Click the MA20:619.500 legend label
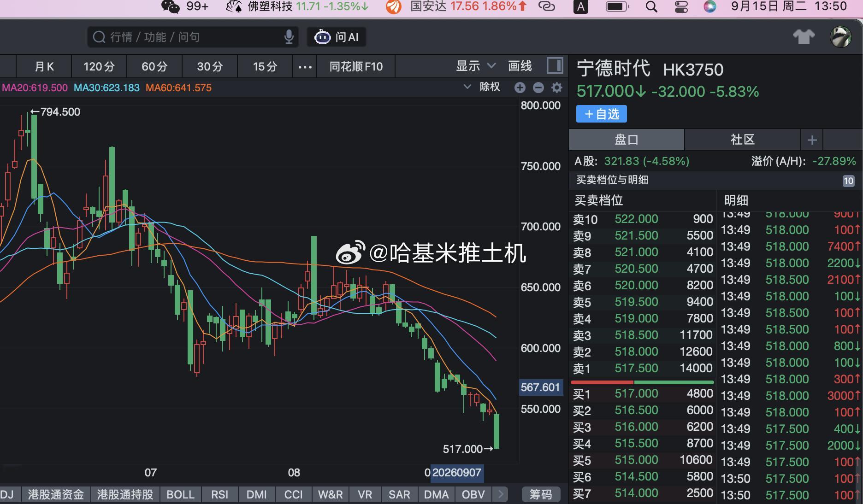The height and width of the screenshot is (504, 863). [x=35, y=88]
